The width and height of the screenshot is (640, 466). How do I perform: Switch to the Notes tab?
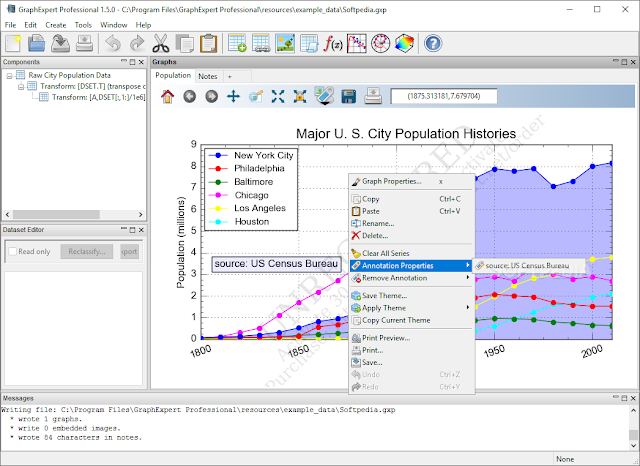(x=208, y=76)
